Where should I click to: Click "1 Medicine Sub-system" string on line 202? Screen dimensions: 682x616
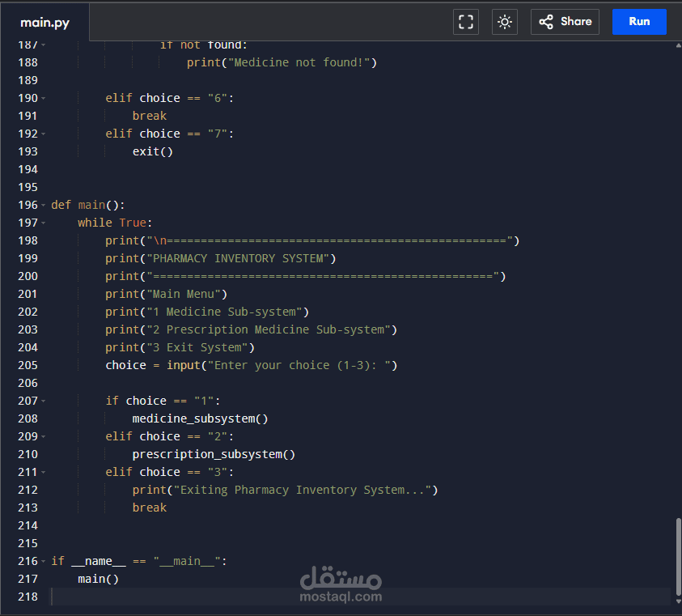(224, 312)
